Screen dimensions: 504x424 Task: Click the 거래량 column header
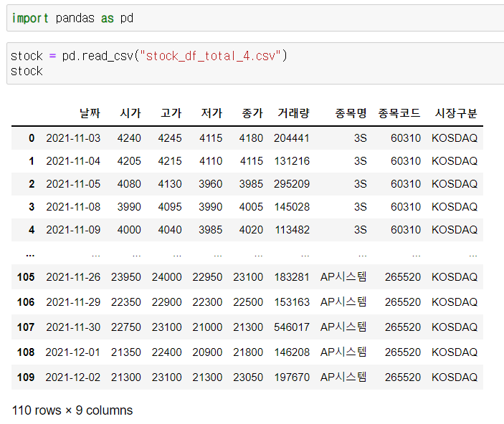click(x=293, y=113)
